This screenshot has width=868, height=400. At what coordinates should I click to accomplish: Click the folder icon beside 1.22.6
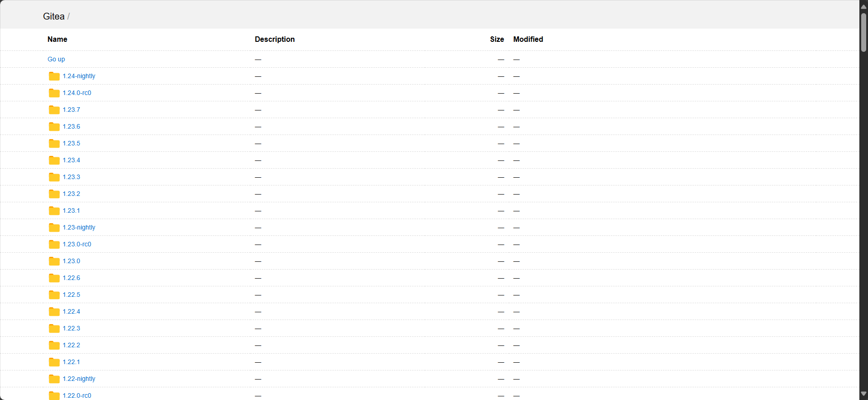[x=54, y=278]
